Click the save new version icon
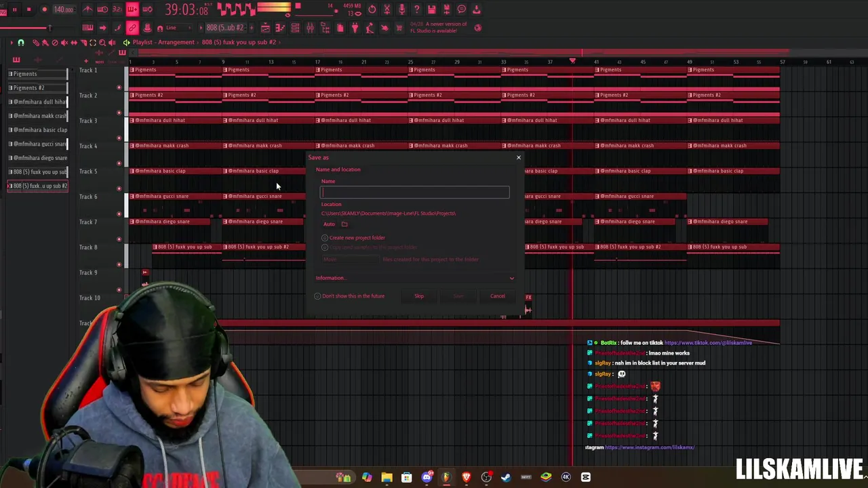Screen dimensions: 868x488 [x=447, y=9]
